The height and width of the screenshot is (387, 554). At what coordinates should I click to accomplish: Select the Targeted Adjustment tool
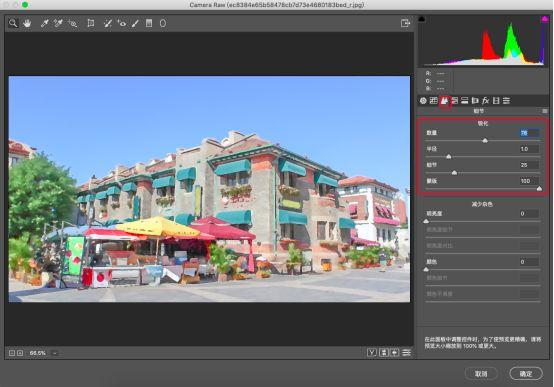pyautogui.click(x=73, y=23)
